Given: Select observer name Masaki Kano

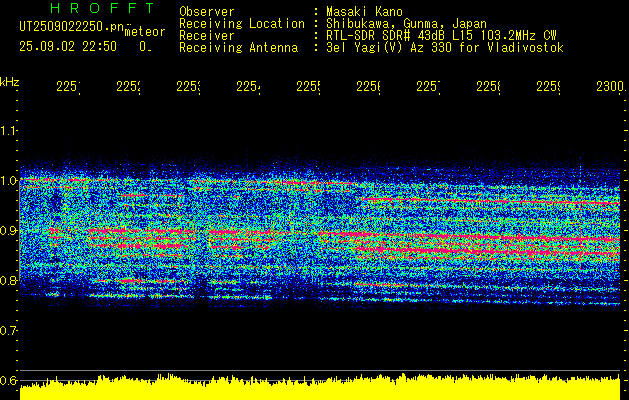Looking at the screenshot, I should point(364,11).
